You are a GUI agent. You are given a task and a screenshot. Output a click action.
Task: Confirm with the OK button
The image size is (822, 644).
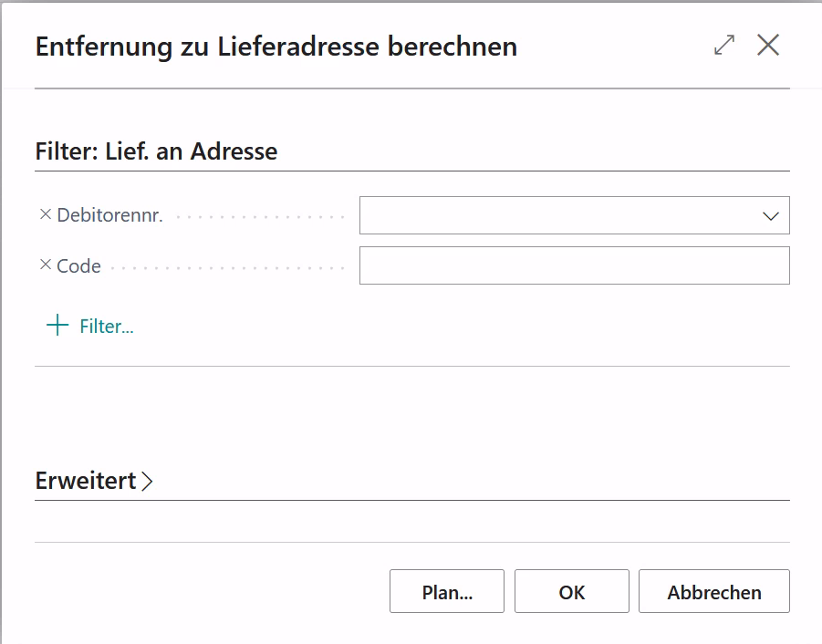(x=572, y=592)
